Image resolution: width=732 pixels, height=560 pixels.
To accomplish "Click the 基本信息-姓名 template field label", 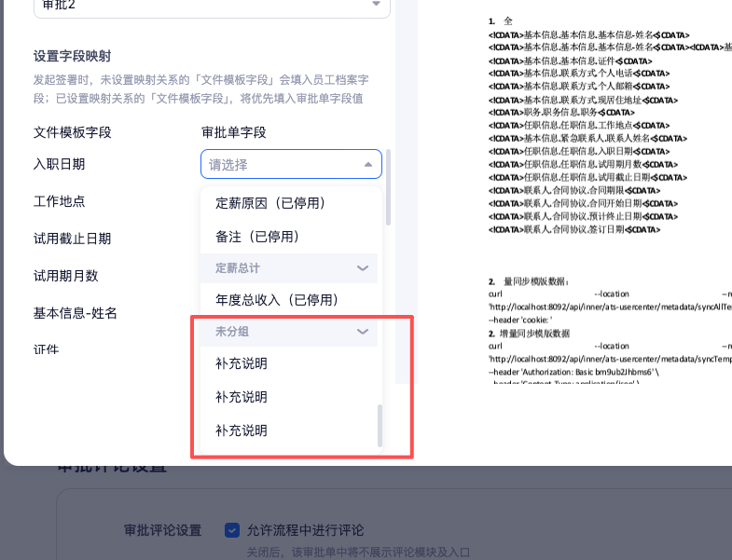I will tap(76, 313).
